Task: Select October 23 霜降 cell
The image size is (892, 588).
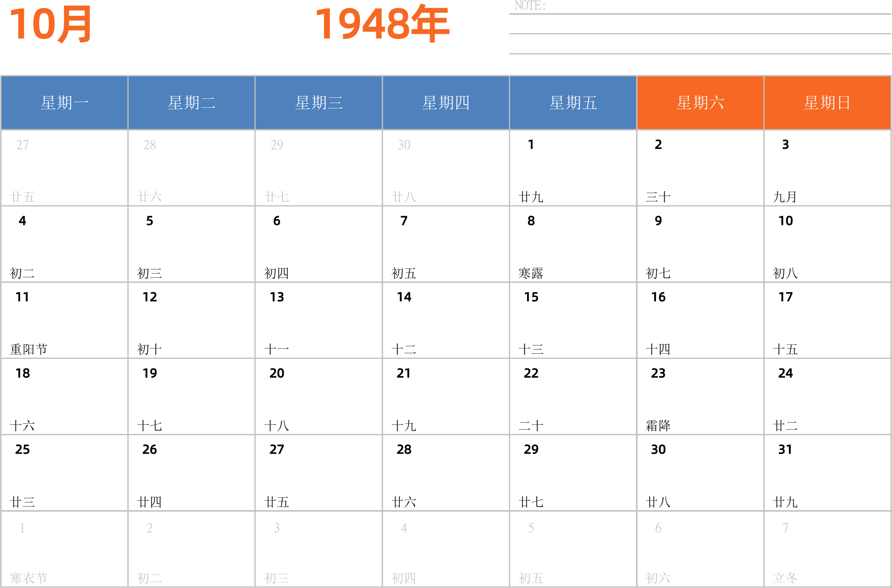Action: tap(700, 397)
